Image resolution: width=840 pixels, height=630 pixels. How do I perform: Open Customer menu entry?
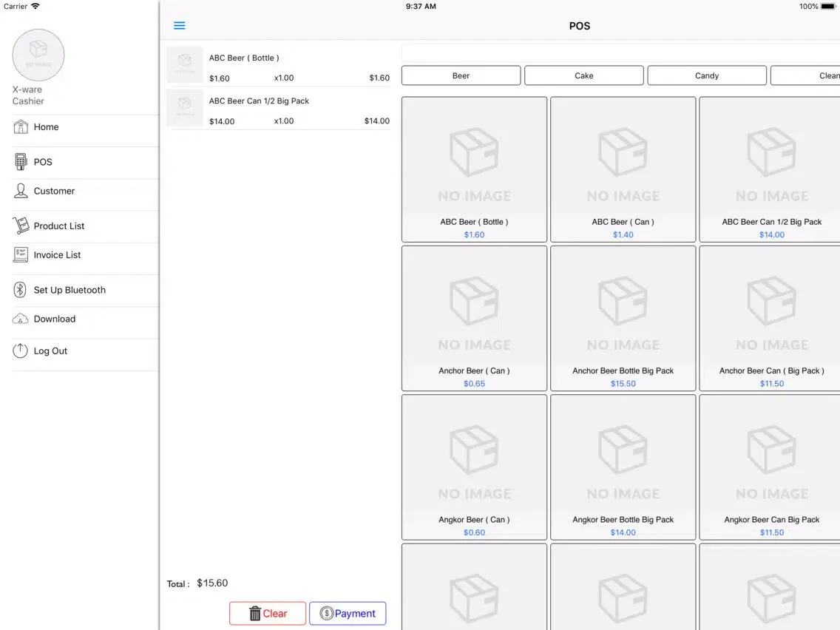pos(86,191)
